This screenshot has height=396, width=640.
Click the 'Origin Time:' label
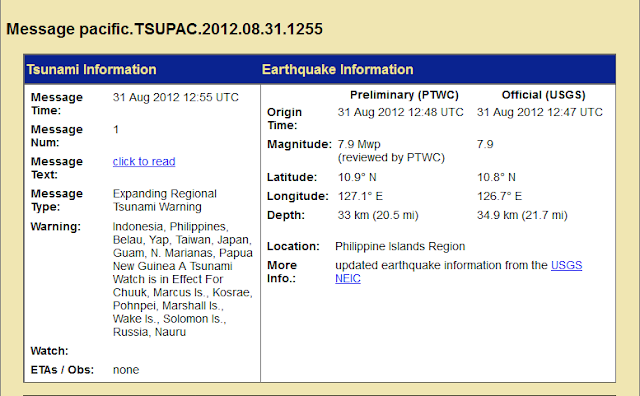coord(284,119)
